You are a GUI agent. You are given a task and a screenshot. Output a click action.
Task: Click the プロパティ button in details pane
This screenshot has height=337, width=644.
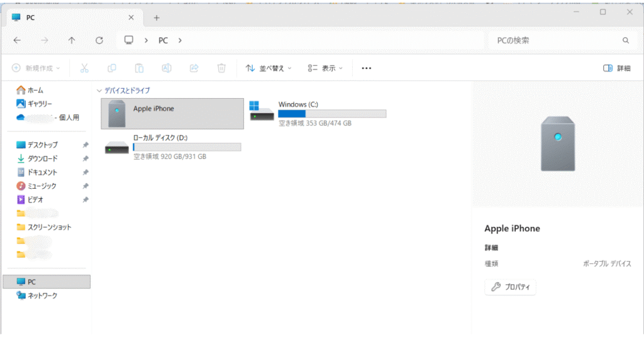click(510, 287)
